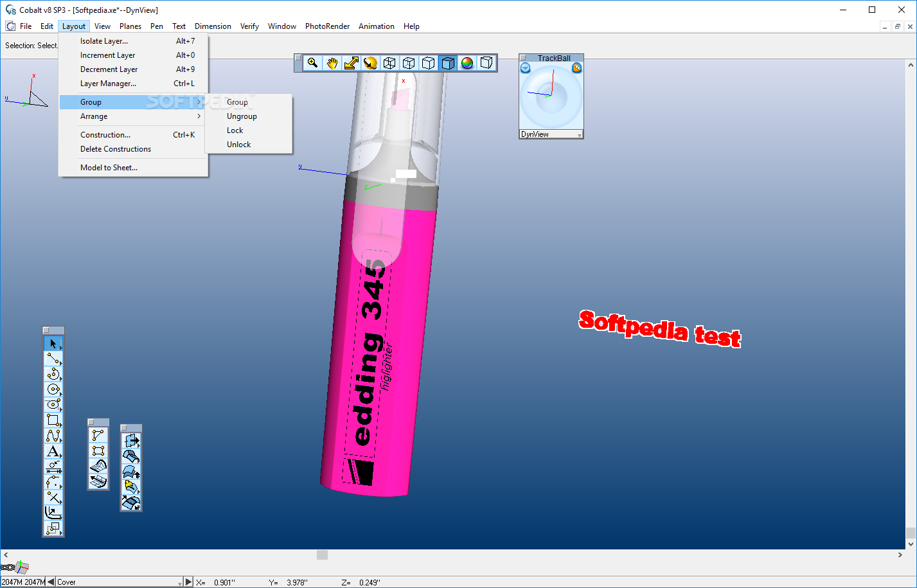Open the Dimension tool

[x=53, y=467]
